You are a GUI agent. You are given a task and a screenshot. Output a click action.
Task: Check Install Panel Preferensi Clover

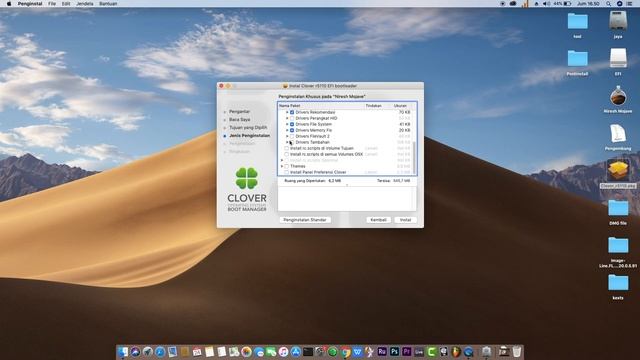[x=287, y=172]
